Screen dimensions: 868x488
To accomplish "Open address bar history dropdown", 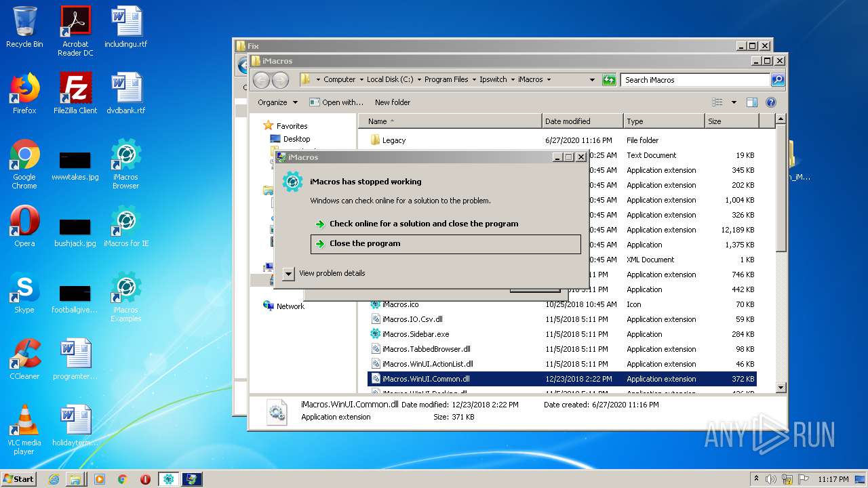I will pos(592,79).
